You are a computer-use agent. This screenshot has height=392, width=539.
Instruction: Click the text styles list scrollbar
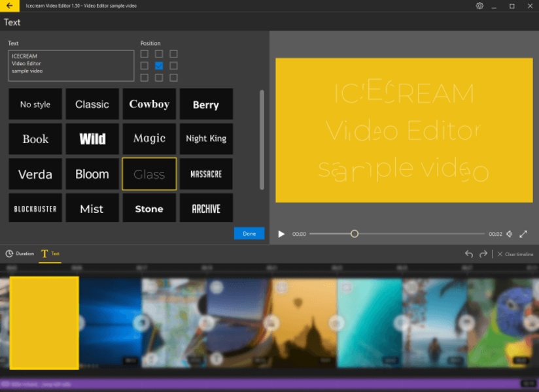[262, 140]
